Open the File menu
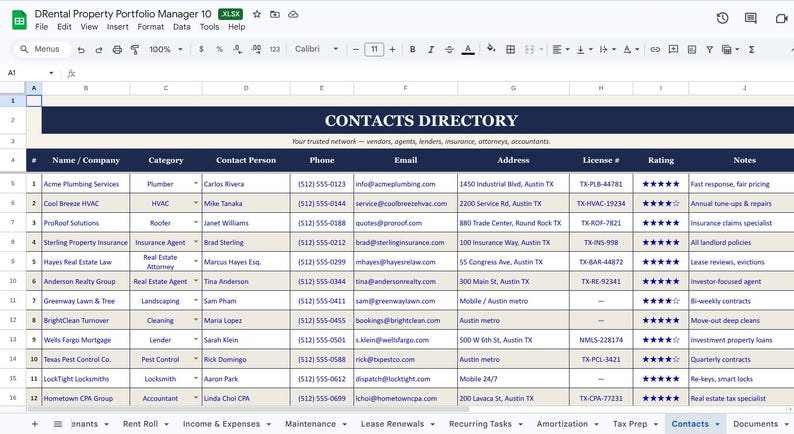Image resolution: width=794 pixels, height=434 pixels. click(42, 27)
